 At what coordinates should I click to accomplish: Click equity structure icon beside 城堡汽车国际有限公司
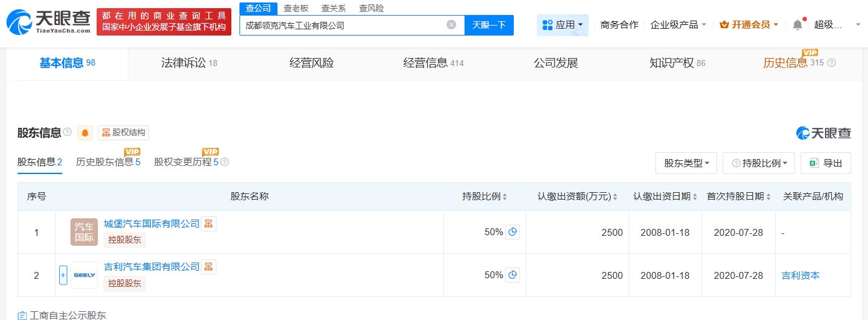pyautogui.click(x=209, y=224)
